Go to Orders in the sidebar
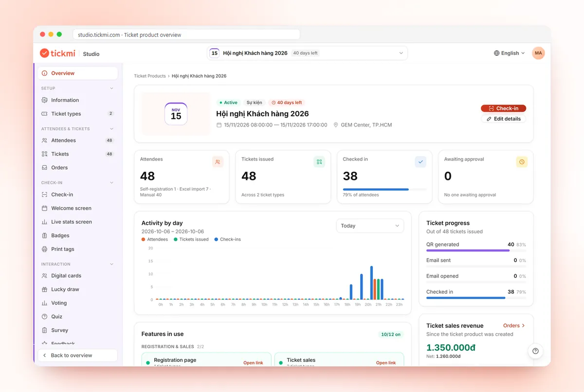 [x=78, y=167]
